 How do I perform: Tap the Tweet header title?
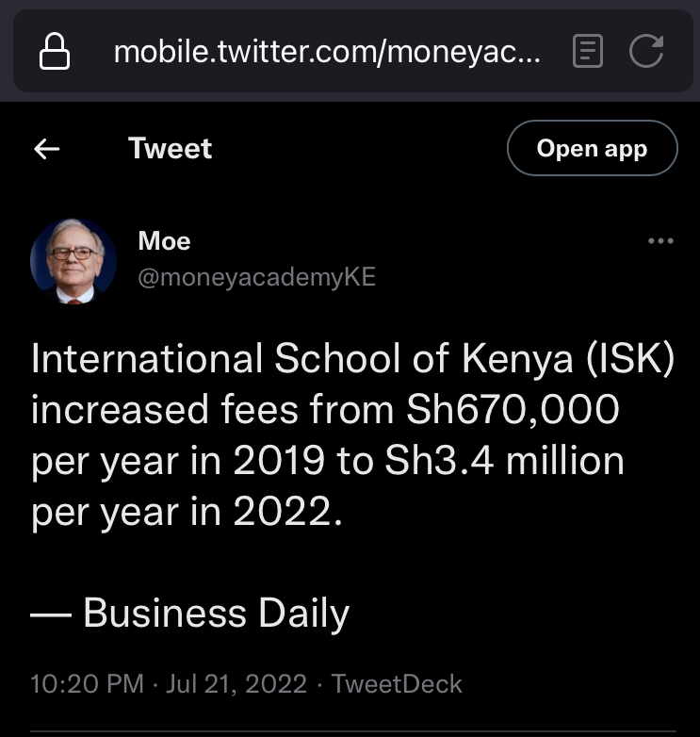(170, 149)
